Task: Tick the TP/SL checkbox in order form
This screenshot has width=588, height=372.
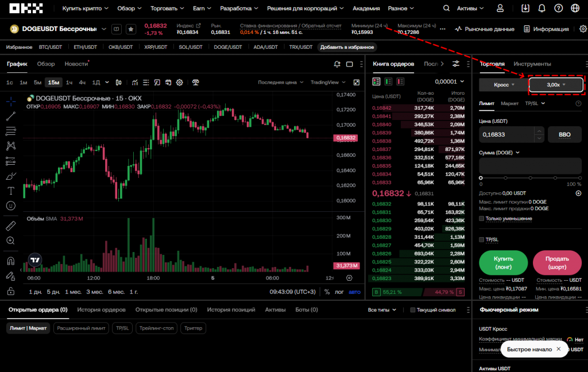Action: pyautogui.click(x=482, y=239)
